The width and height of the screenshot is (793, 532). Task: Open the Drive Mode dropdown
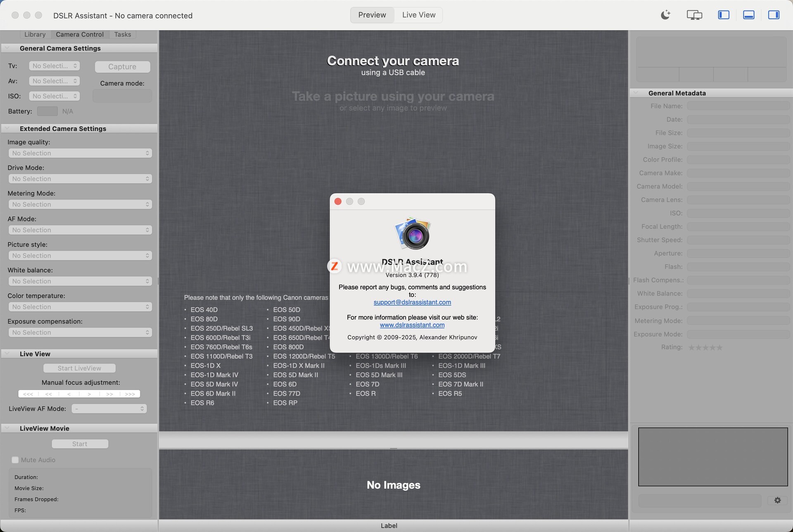click(80, 179)
